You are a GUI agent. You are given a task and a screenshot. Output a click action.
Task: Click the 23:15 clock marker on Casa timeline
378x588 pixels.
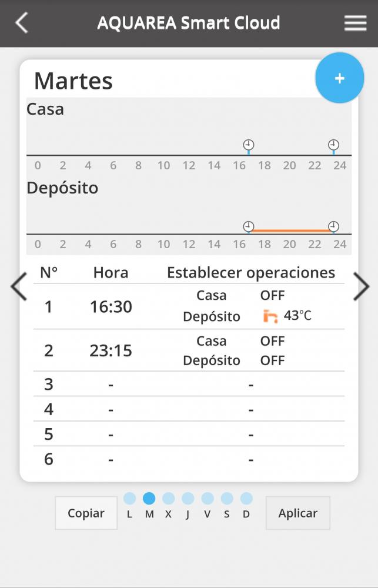[333, 145]
